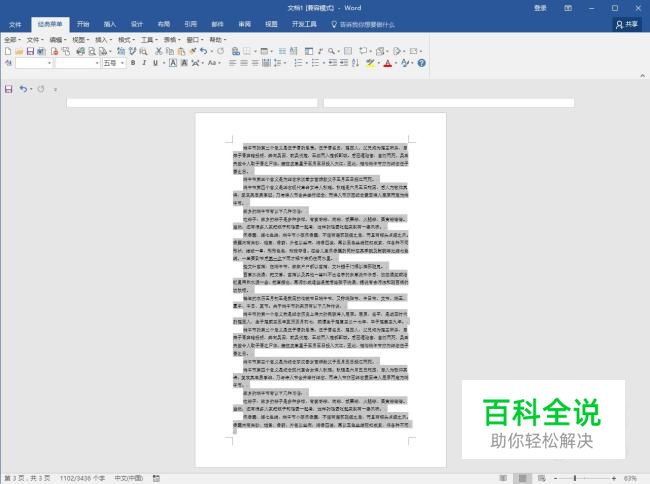The height and width of the screenshot is (484, 650).
Task: Switch to Print Layout view in status bar
Action: [522, 478]
